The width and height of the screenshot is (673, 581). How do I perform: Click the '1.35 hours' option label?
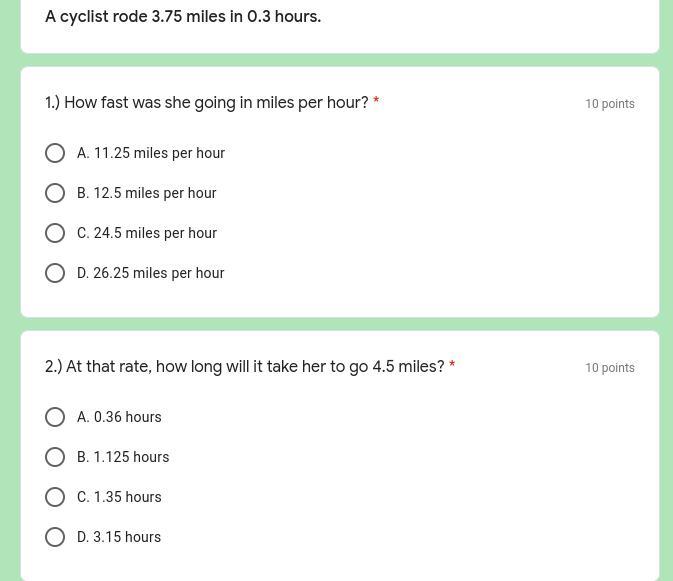(127, 497)
